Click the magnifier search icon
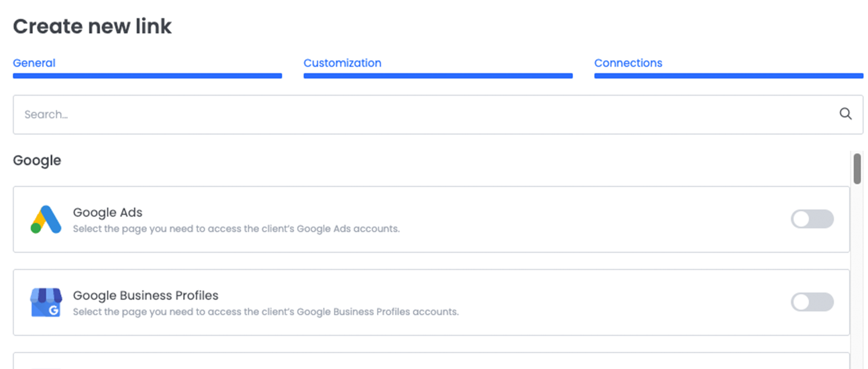868x369 pixels. click(x=845, y=114)
